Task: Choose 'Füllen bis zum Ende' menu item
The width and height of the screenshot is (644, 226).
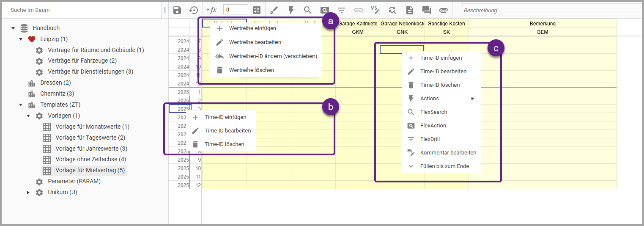Action: (x=444, y=166)
